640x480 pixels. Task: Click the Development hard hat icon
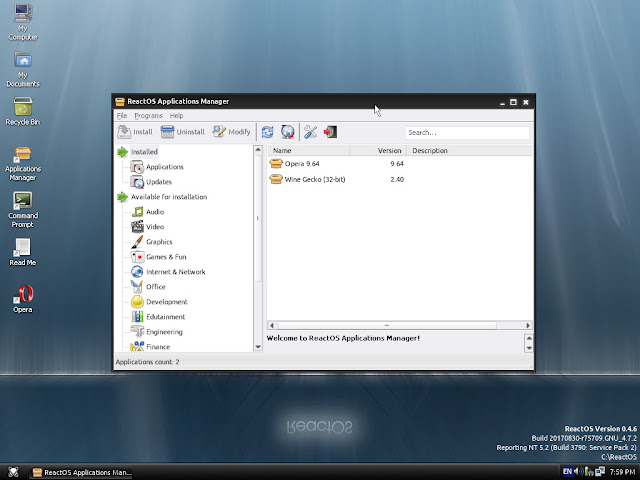click(x=137, y=302)
